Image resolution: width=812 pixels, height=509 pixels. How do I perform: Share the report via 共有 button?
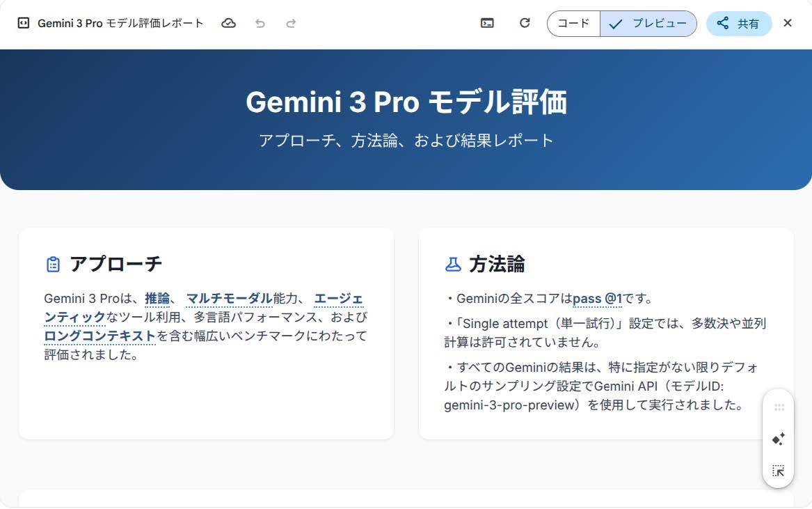click(739, 23)
